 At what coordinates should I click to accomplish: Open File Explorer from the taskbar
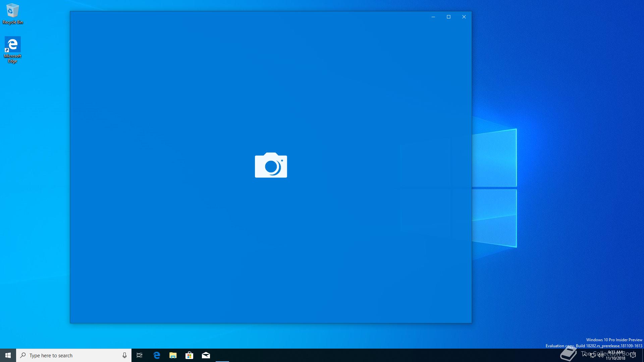(173, 355)
